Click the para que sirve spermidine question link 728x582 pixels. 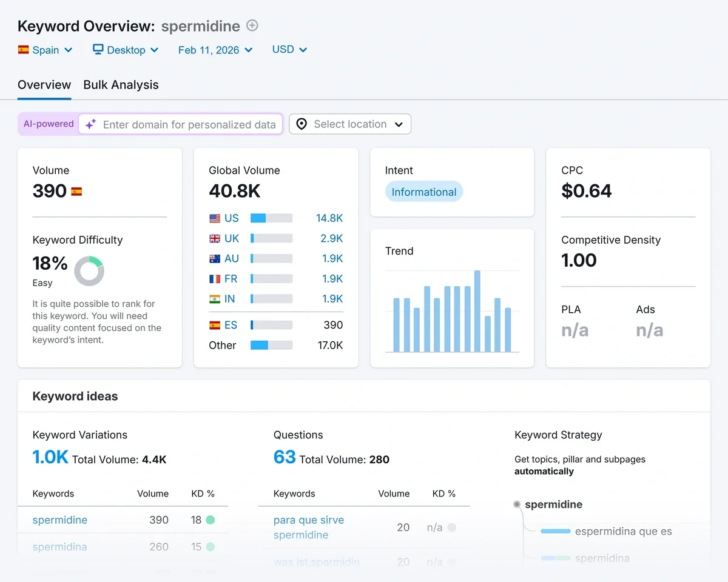tap(309, 527)
